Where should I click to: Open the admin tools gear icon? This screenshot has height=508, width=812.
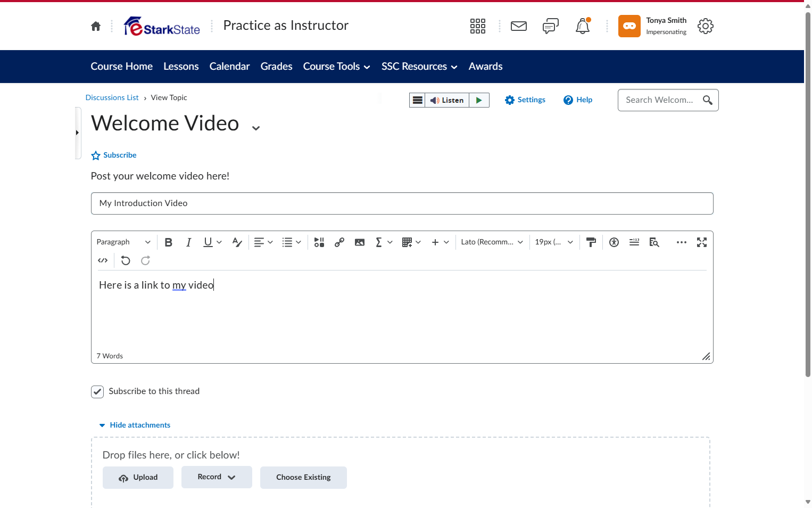[x=706, y=26]
